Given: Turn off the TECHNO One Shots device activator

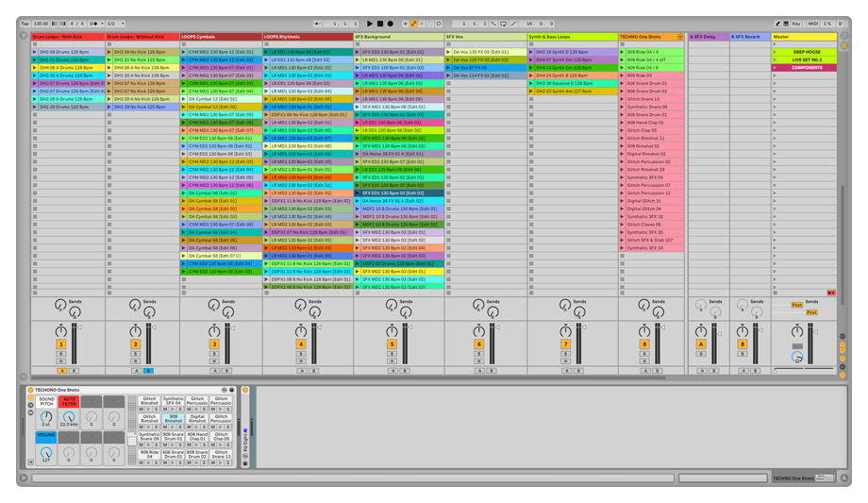Looking at the screenshot, I should pos(30,390).
